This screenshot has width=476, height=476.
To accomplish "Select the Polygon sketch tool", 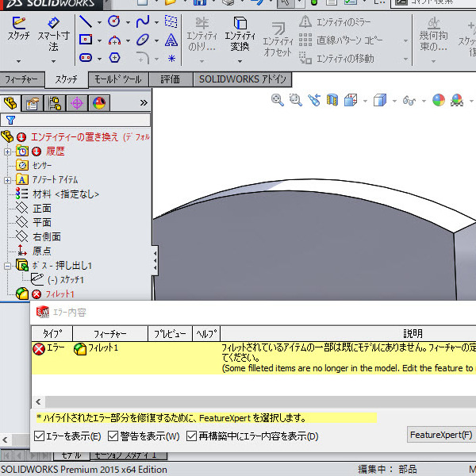I will tap(114, 57).
